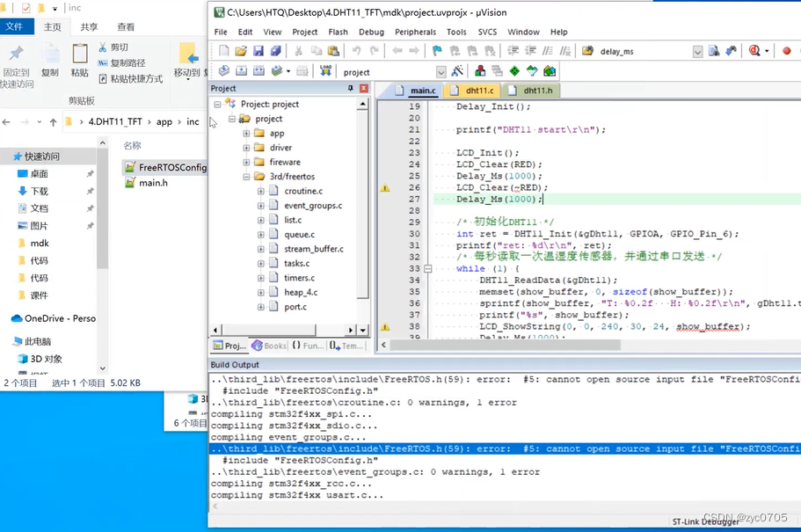Expand the driver folder in project tree
The height and width of the screenshot is (532, 801).
246,148
